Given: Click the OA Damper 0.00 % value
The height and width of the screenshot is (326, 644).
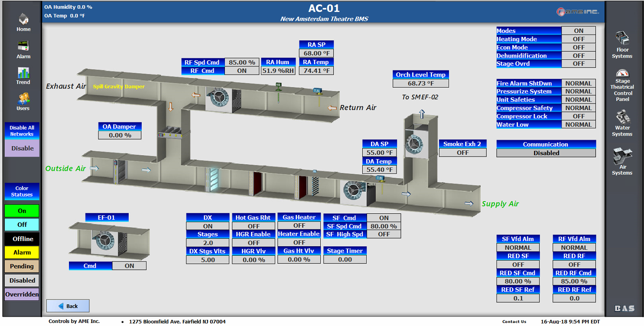Looking at the screenshot, I should tap(120, 135).
